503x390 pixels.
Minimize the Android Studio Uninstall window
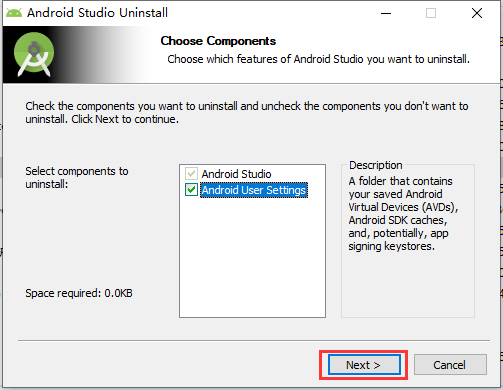pyautogui.click(x=386, y=13)
